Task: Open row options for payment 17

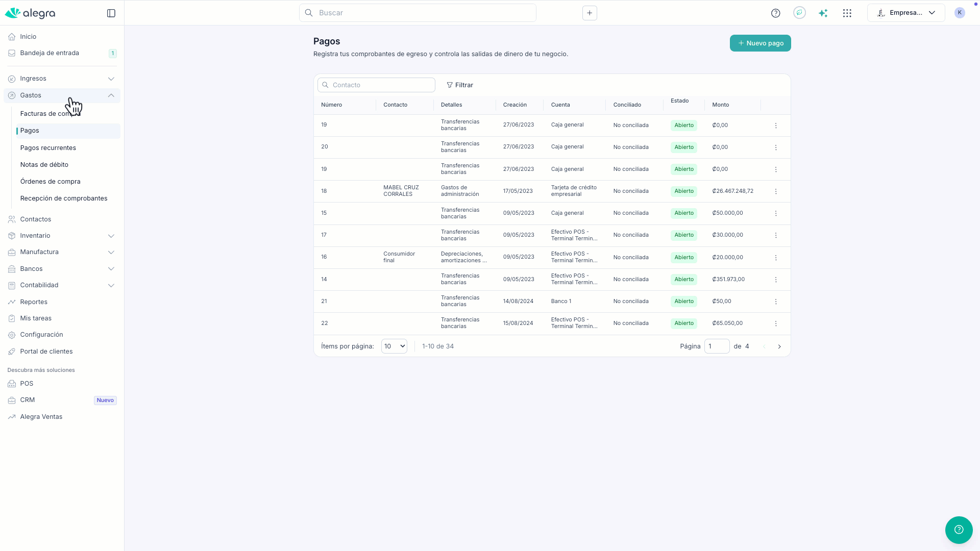Action: point(776,235)
